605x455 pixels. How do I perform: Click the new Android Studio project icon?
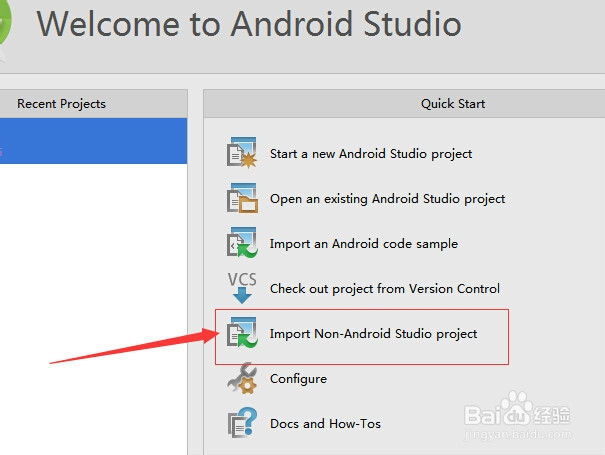coord(242,153)
